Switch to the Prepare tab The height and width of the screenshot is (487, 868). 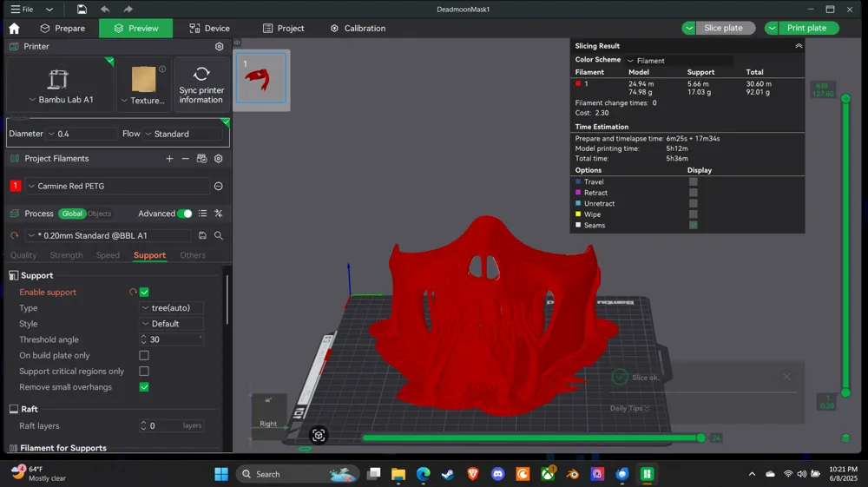coord(62,29)
